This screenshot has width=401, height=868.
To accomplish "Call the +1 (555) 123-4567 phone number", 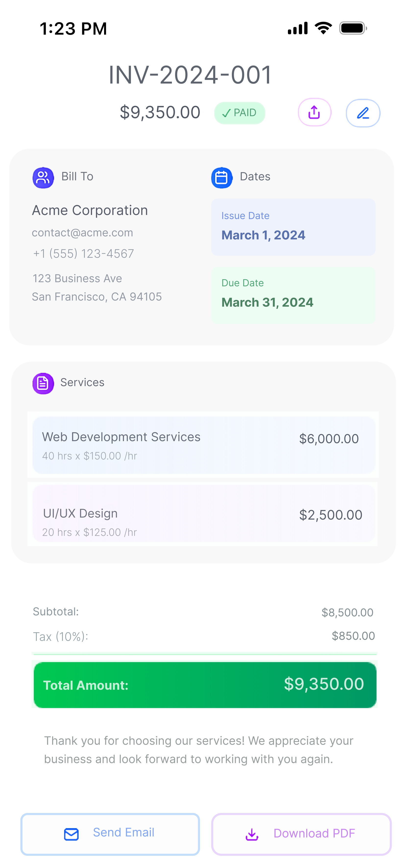I will 83,254.
